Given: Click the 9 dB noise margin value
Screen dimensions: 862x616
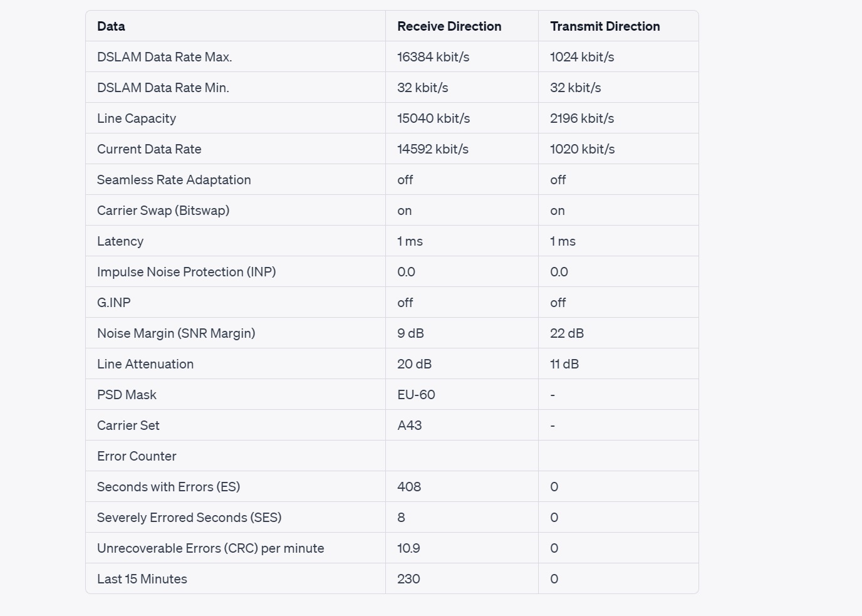Looking at the screenshot, I should [x=410, y=333].
